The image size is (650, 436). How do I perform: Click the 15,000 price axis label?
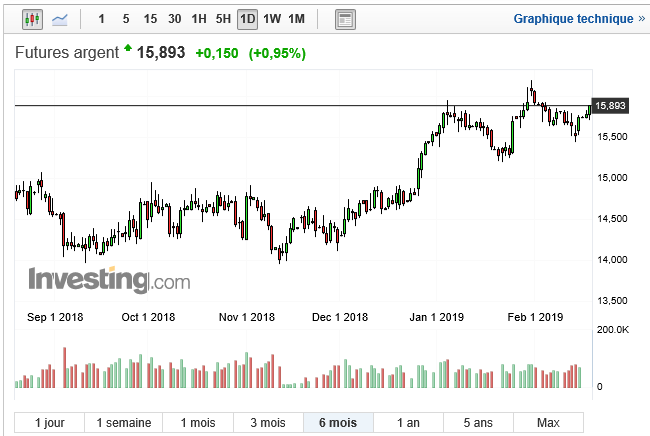(612, 178)
